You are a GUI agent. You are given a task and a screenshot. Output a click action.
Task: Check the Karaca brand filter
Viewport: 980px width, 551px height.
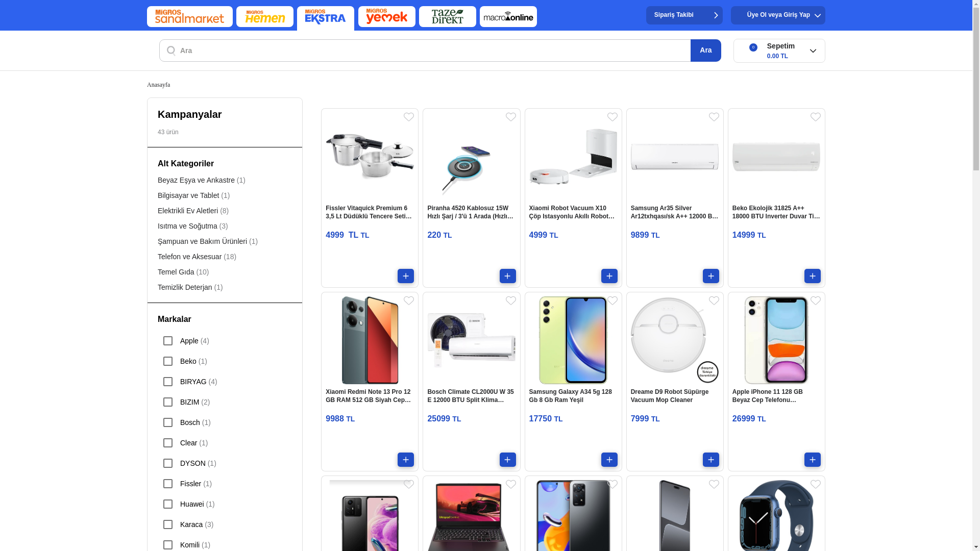[x=168, y=524]
